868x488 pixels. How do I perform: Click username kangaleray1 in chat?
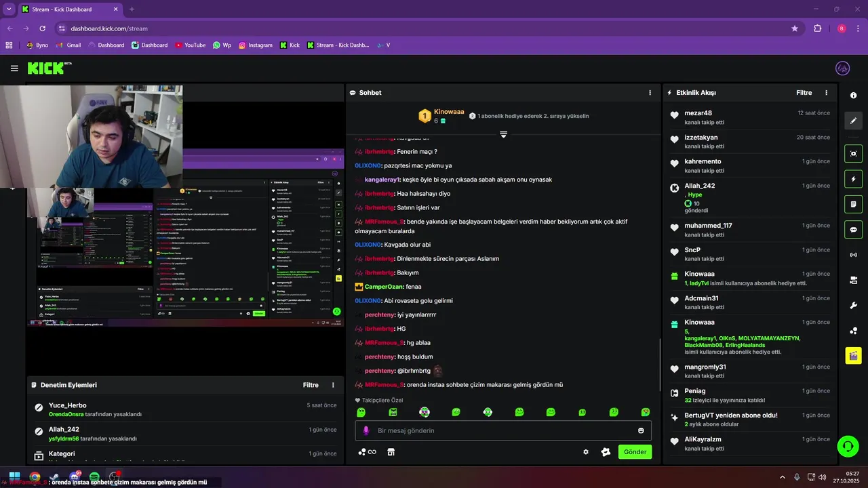(383, 180)
